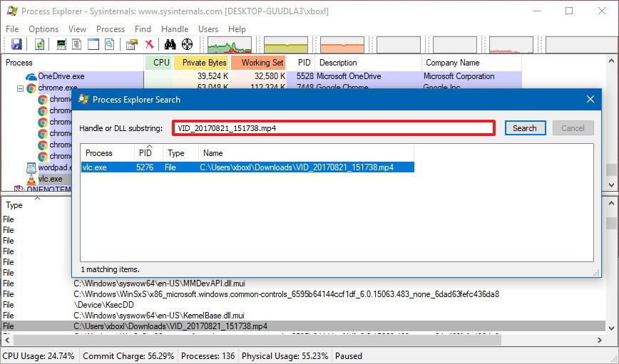Click the Physical Usage status entry

tap(285, 356)
